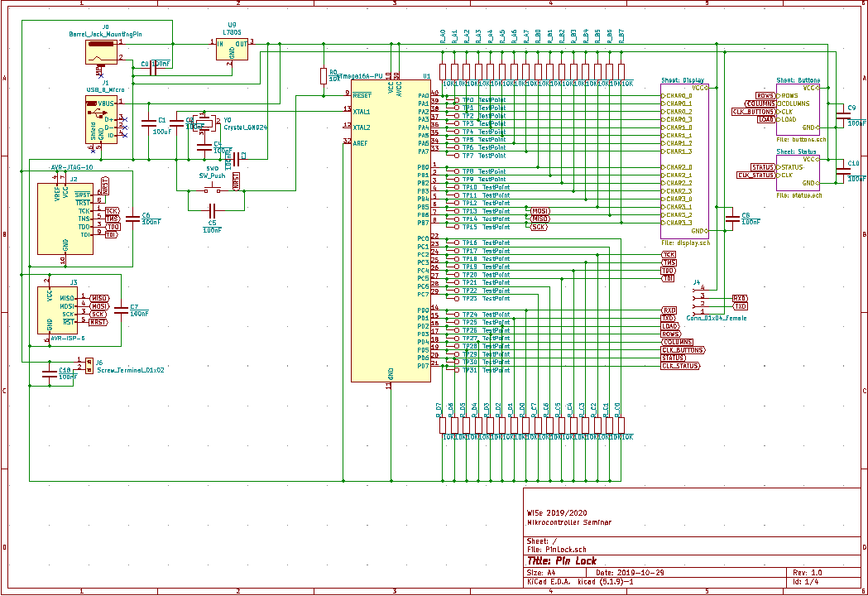Select the USB_B_Micro connector J1 symbol
The width and height of the screenshot is (868, 596).
pos(101,121)
